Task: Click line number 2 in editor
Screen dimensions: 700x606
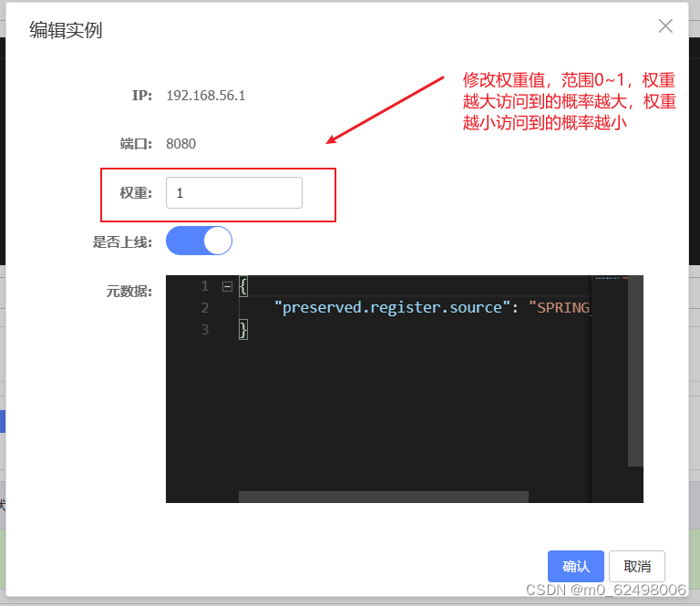Action: click(x=204, y=307)
